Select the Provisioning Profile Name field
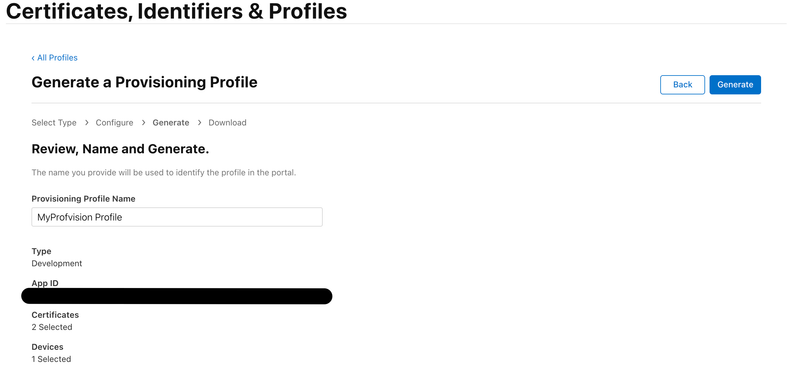790x392 pixels. [x=177, y=217]
